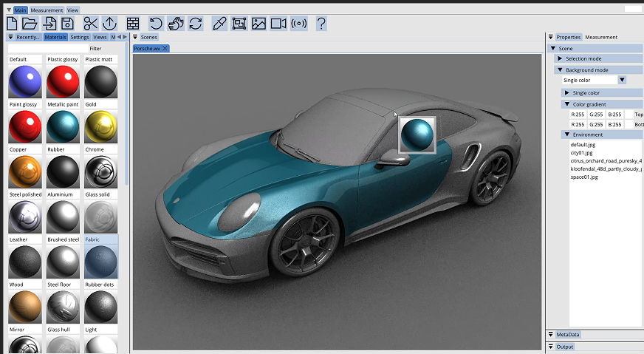Save scene with floppy disk icon
The height and width of the screenshot is (354, 644).
pos(68,24)
